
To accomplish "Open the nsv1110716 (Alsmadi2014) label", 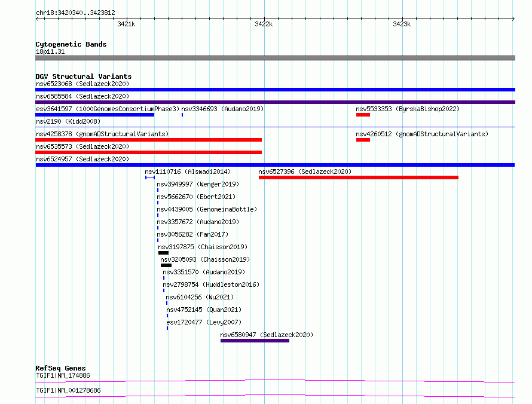I will pyautogui.click(x=188, y=172).
